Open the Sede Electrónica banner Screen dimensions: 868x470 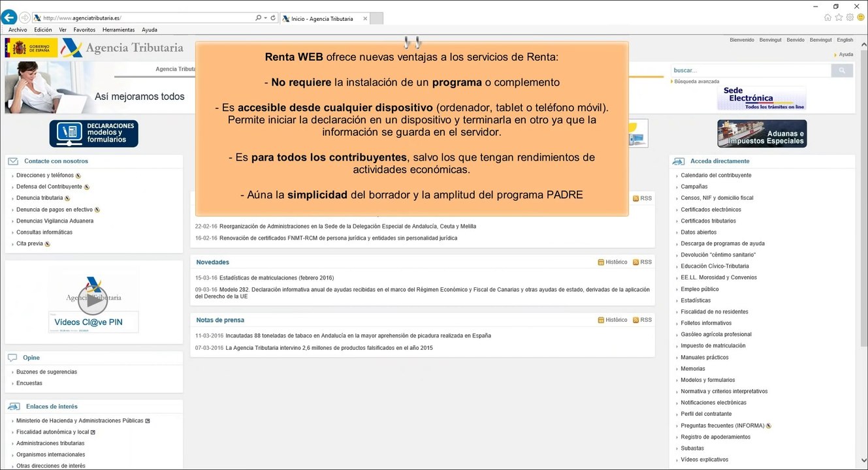point(762,99)
